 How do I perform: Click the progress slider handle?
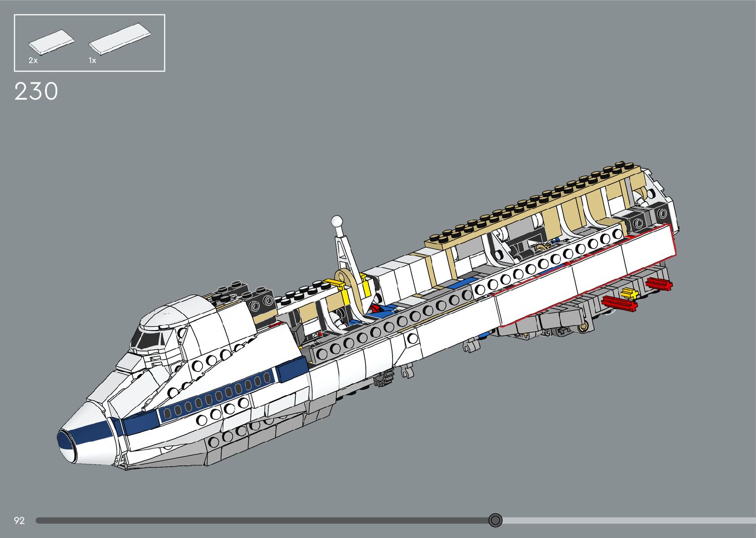[x=495, y=520]
